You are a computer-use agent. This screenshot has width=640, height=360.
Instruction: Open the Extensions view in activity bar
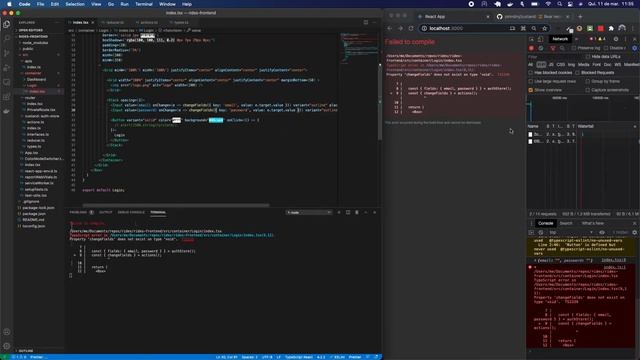point(7,97)
